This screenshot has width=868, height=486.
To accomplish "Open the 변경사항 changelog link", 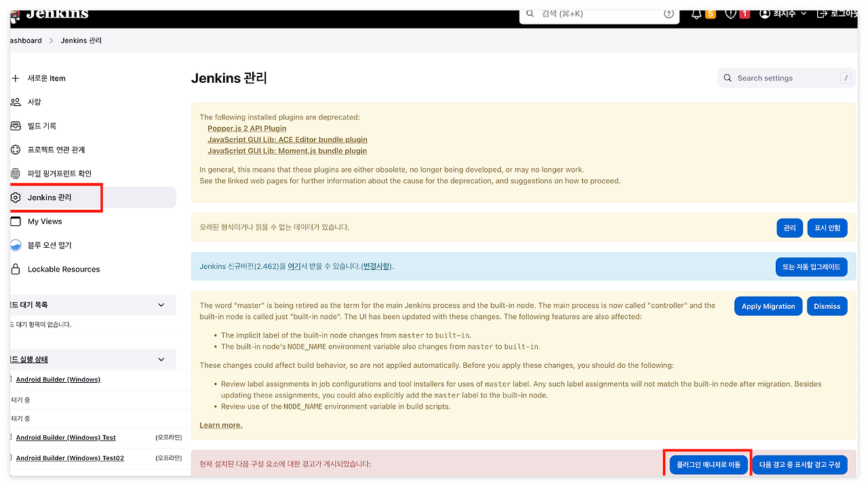I will [x=376, y=266].
